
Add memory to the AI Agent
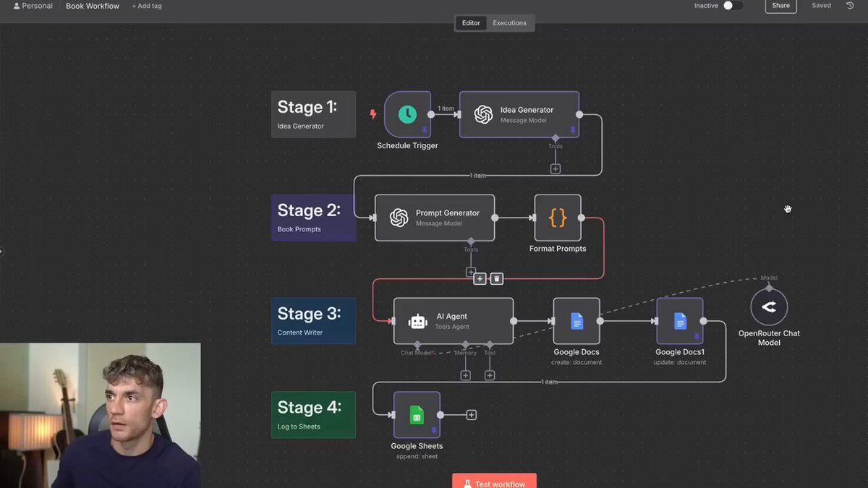tap(466, 375)
